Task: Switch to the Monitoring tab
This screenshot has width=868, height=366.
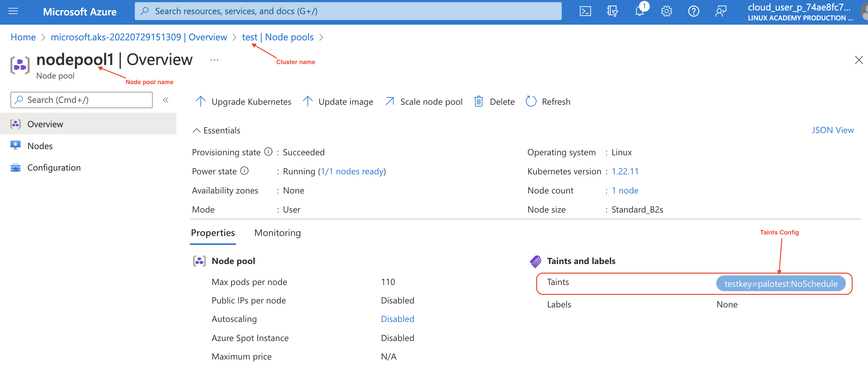Action: point(277,233)
